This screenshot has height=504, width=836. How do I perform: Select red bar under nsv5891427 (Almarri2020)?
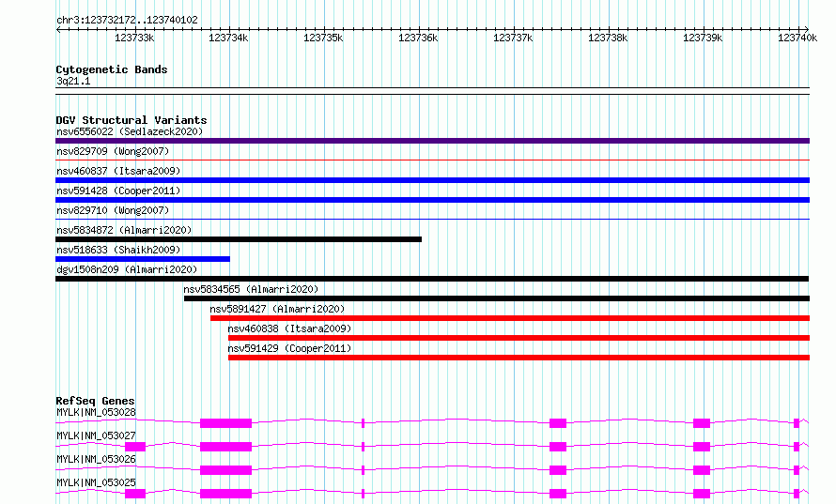[510, 318]
